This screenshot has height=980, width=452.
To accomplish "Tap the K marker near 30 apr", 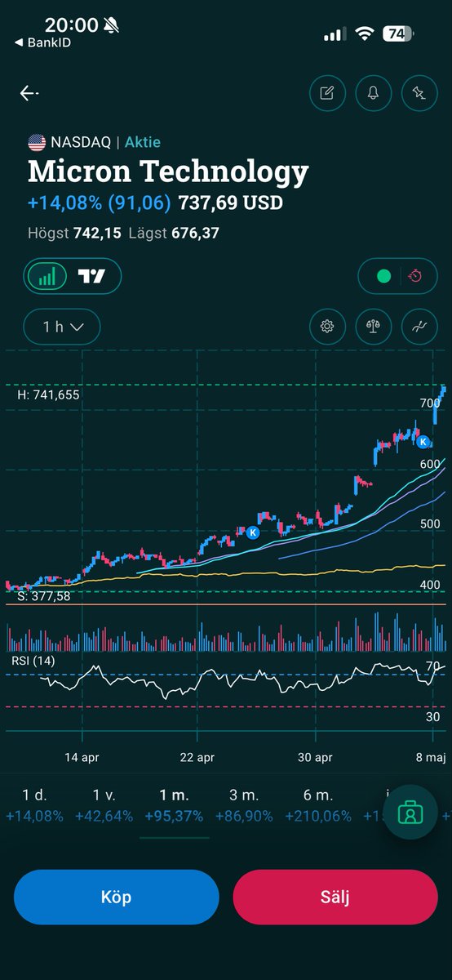I will coord(253,532).
